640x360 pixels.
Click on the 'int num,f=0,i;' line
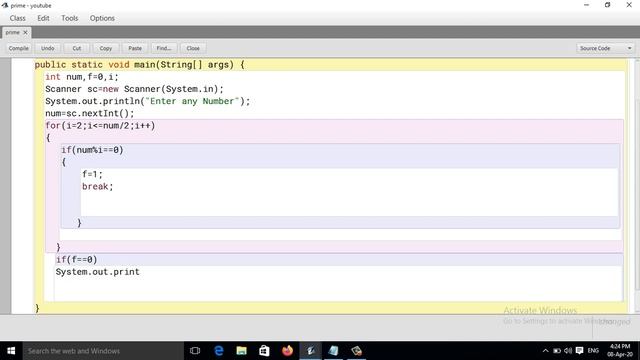pyautogui.click(x=82, y=77)
